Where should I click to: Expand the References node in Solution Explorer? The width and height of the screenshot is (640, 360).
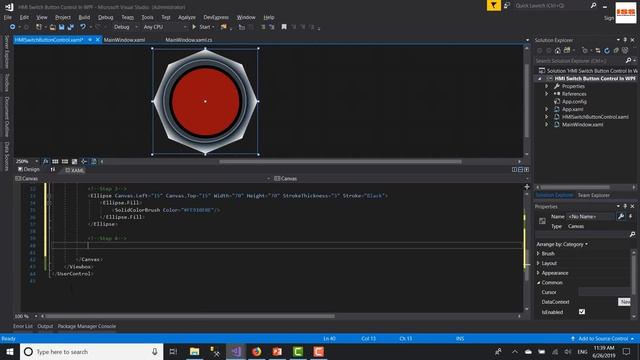point(547,94)
